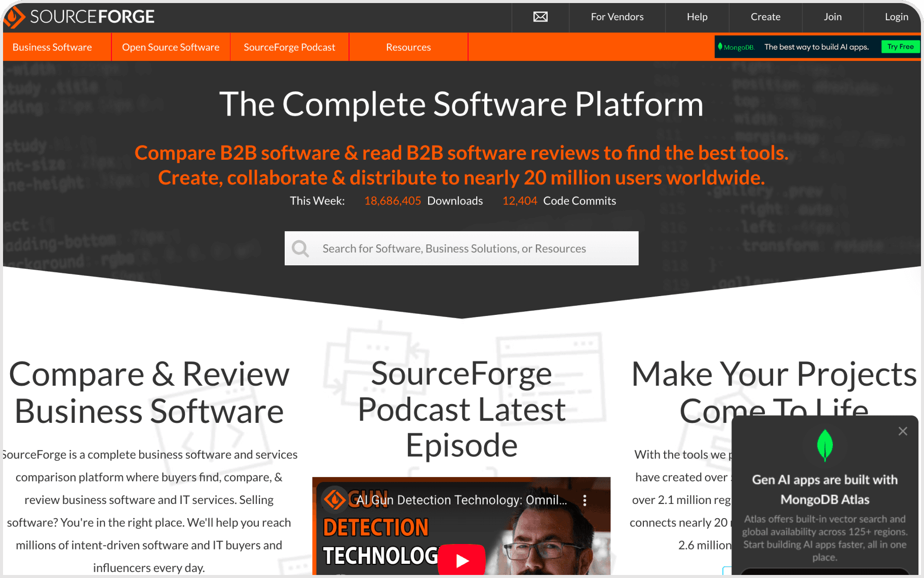Click the Join link

[832, 17]
